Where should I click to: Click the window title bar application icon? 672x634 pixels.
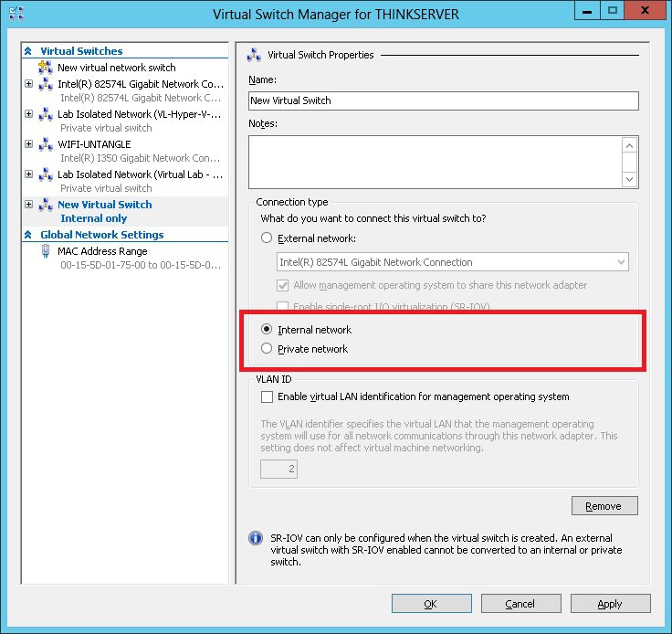pyautogui.click(x=16, y=13)
